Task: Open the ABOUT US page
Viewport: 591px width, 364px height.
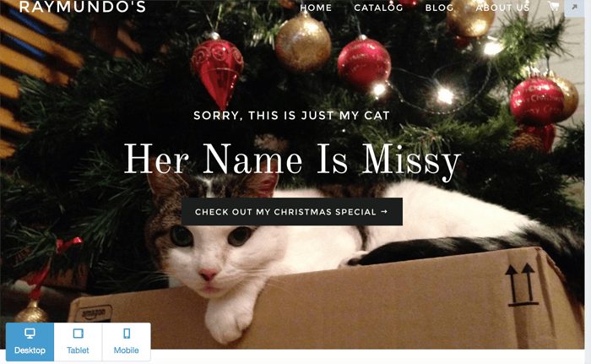Action: tap(502, 8)
